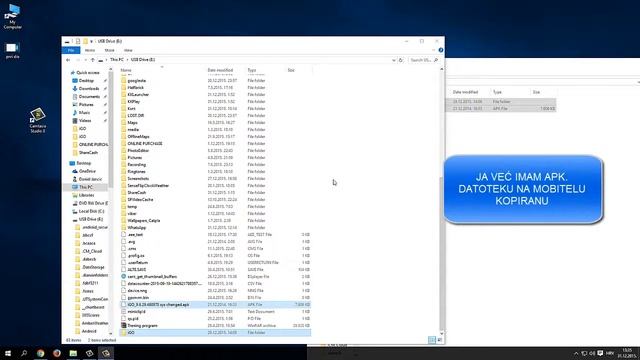Image resolution: width=640 pixels, height=360 pixels.
Task: Select the Ringtones folder
Action: pyautogui.click(x=136, y=171)
